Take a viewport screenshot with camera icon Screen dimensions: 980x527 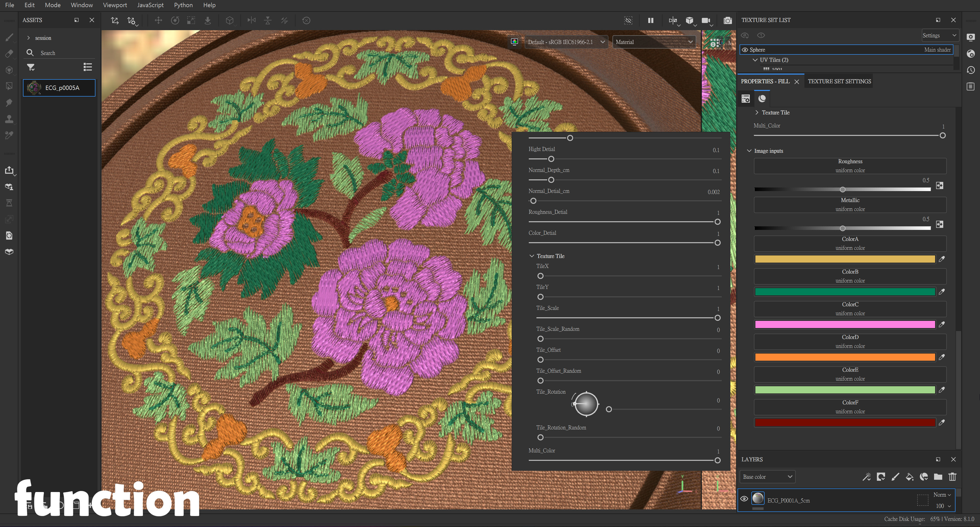coord(728,20)
